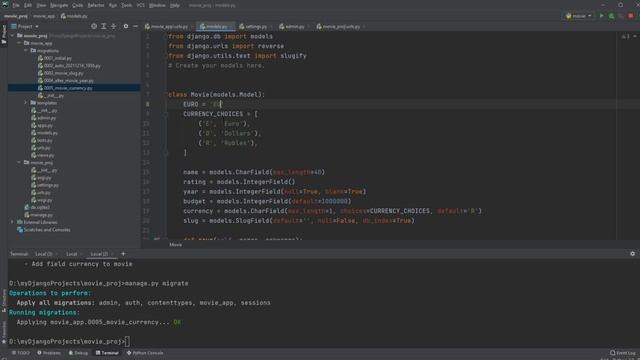The height and width of the screenshot is (360, 640).
Task: Expand External Libraries node
Action: point(13,222)
